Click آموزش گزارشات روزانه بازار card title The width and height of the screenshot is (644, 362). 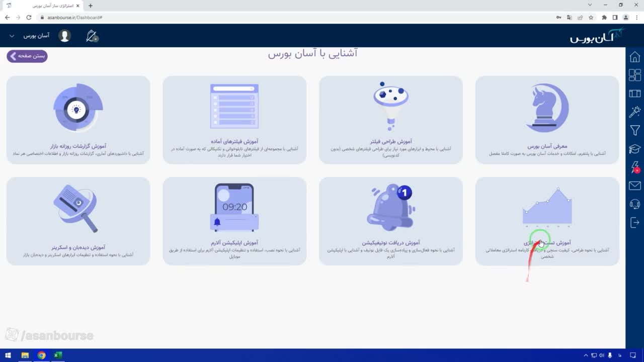(x=78, y=146)
